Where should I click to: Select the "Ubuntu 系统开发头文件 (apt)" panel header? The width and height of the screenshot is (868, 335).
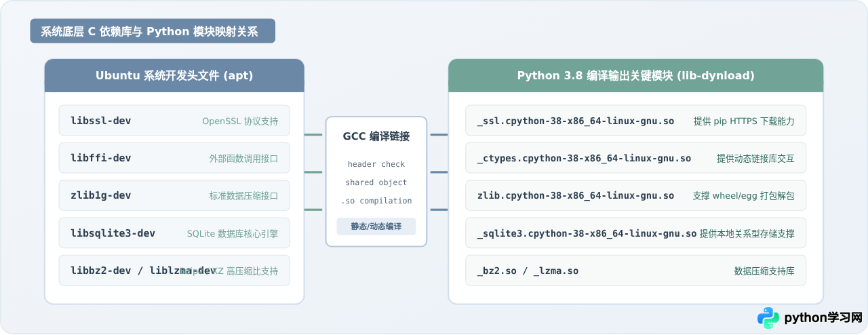[174, 75]
